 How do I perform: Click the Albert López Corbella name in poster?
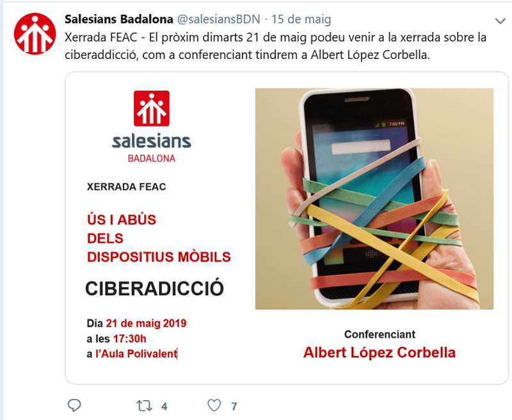(380, 352)
